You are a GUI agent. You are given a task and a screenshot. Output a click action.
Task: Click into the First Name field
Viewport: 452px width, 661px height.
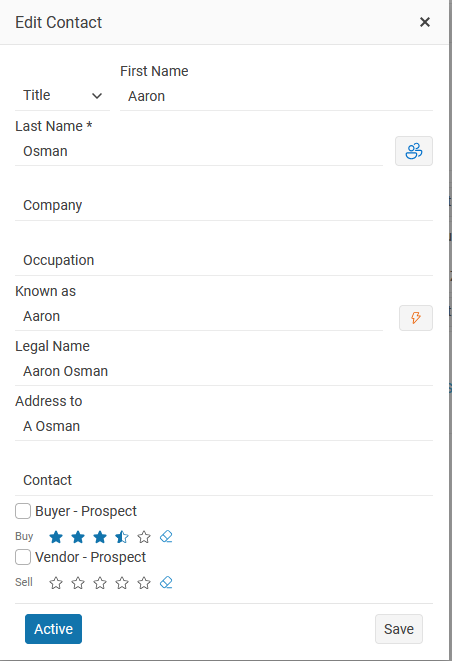pos(276,96)
